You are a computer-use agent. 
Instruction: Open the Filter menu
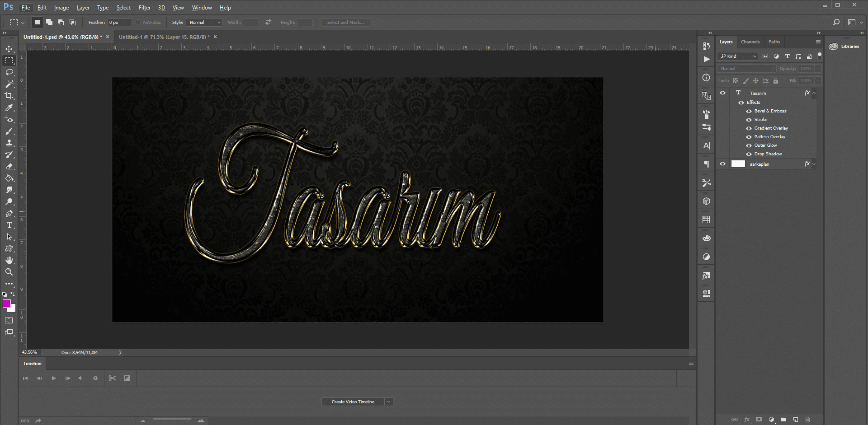pyautogui.click(x=144, y=8)
